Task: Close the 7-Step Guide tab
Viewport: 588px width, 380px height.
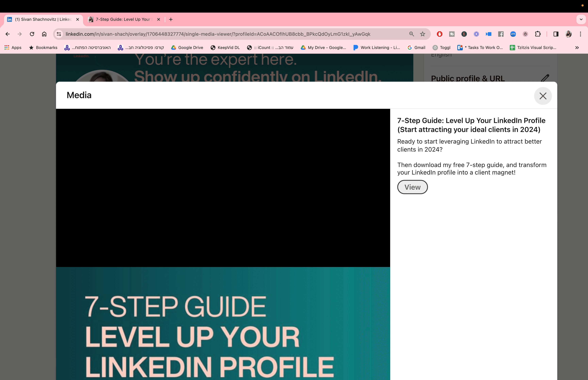Action: click(159, 19)
